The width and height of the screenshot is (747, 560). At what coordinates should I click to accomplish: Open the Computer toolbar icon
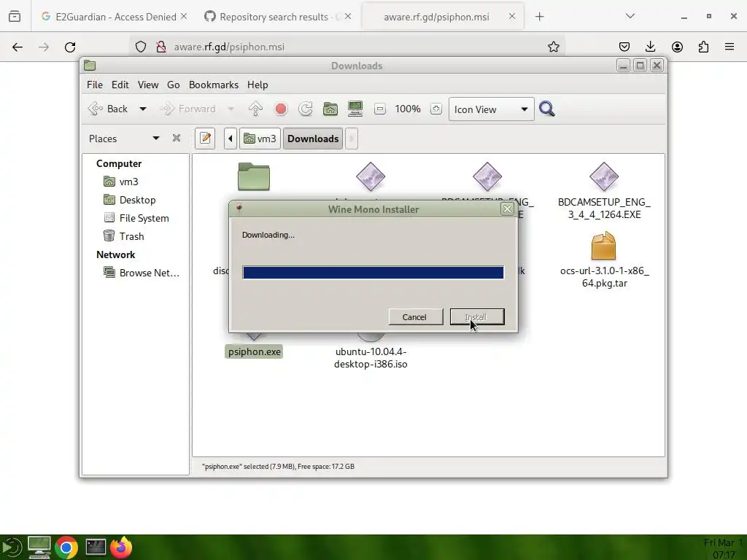click(355, 109)
